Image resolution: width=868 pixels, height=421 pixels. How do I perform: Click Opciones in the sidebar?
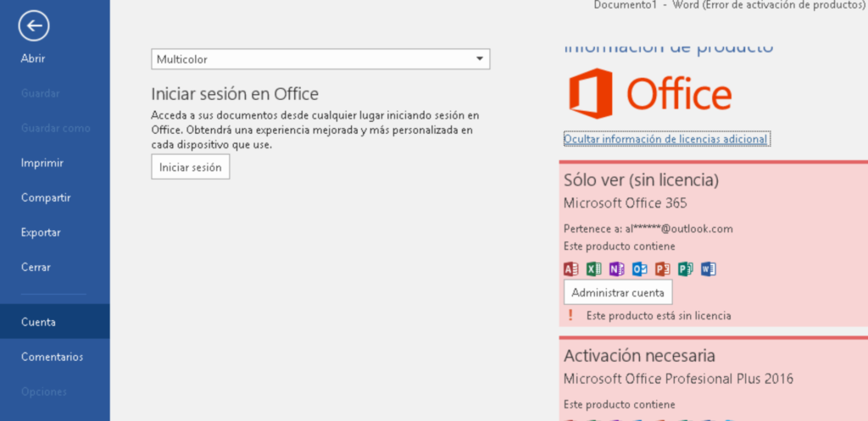pos(43,391)
